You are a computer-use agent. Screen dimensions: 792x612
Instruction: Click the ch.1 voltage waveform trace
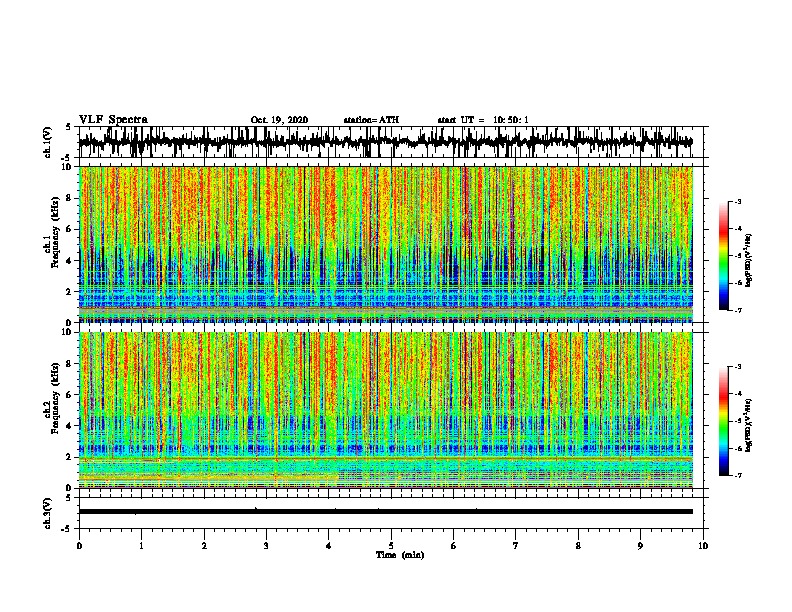385,142
